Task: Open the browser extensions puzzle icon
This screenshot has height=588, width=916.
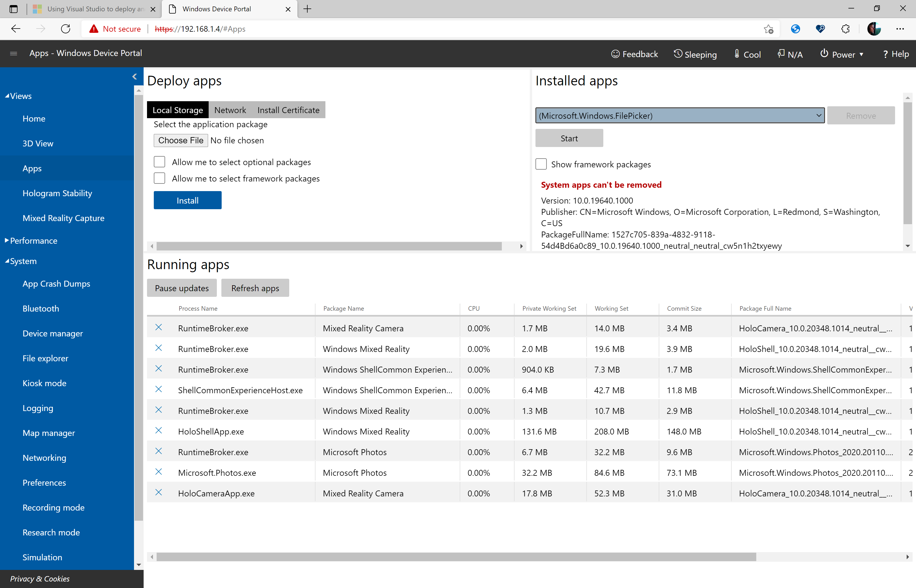Action: [845, 29]
